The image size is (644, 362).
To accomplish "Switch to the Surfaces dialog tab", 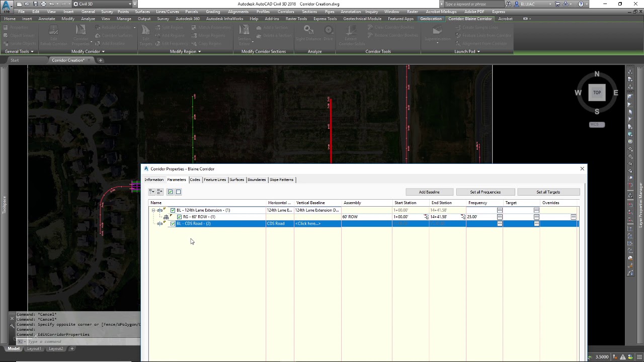I will [x=237, y=179].
